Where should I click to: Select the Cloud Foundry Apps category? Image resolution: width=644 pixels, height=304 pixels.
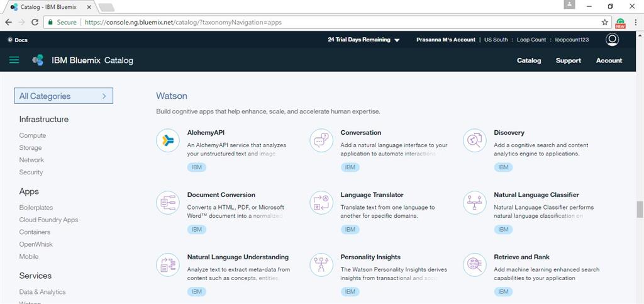pos(48,220)
